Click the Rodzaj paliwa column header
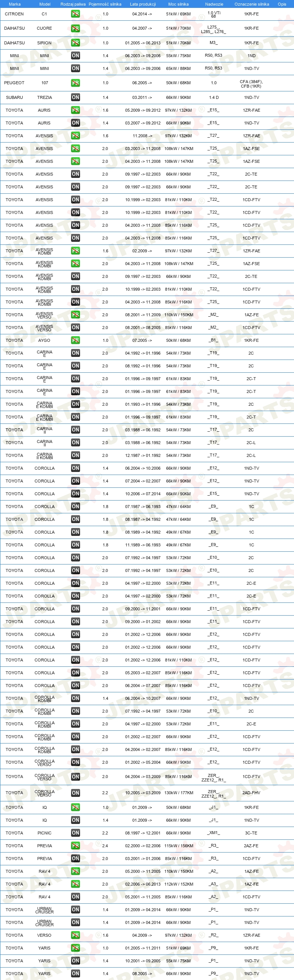This screenshot has width=294, height=980. [73, 4]
